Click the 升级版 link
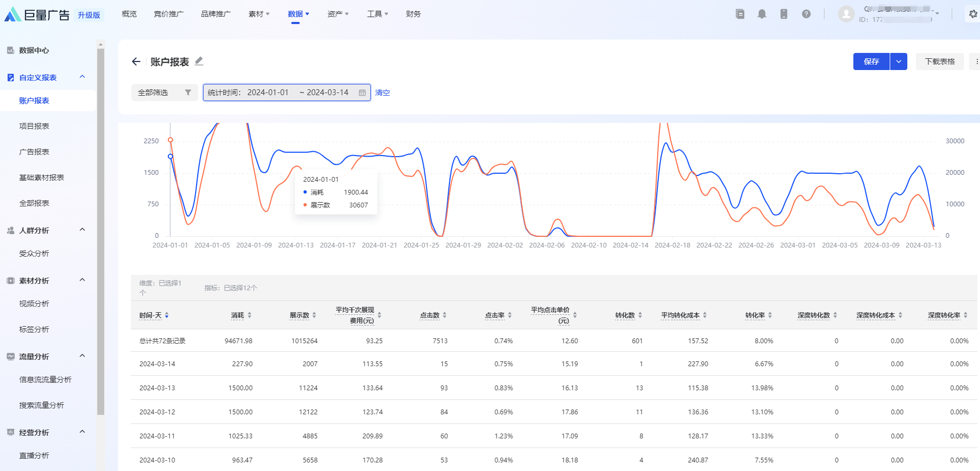 [x=89, y=16]
